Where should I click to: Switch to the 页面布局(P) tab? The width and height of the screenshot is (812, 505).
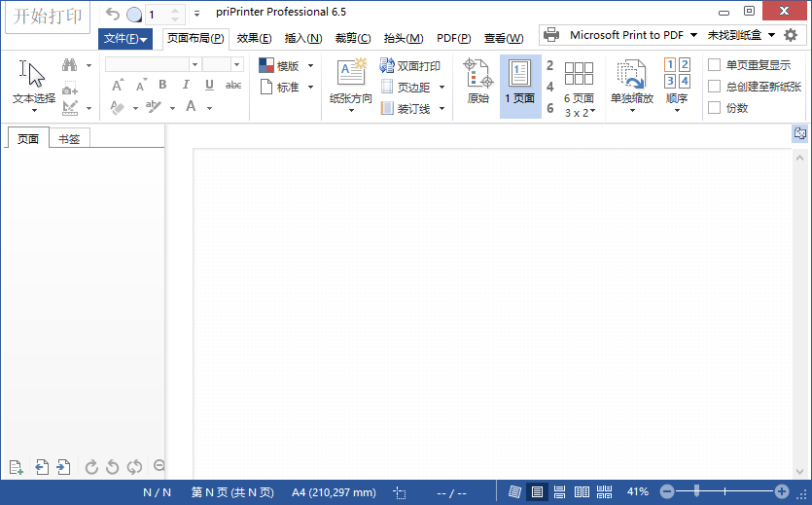pyautogui.click(x=195, y=38)
